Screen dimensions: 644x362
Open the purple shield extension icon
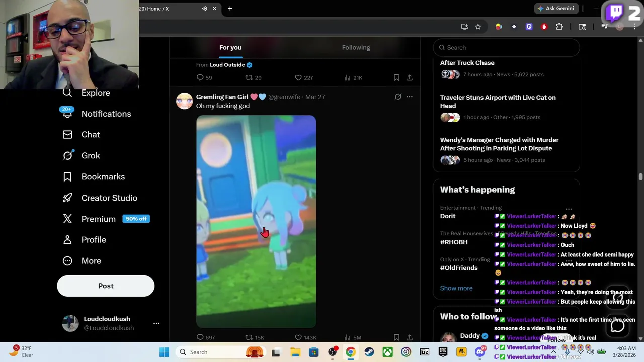click(x=529, y=27)
